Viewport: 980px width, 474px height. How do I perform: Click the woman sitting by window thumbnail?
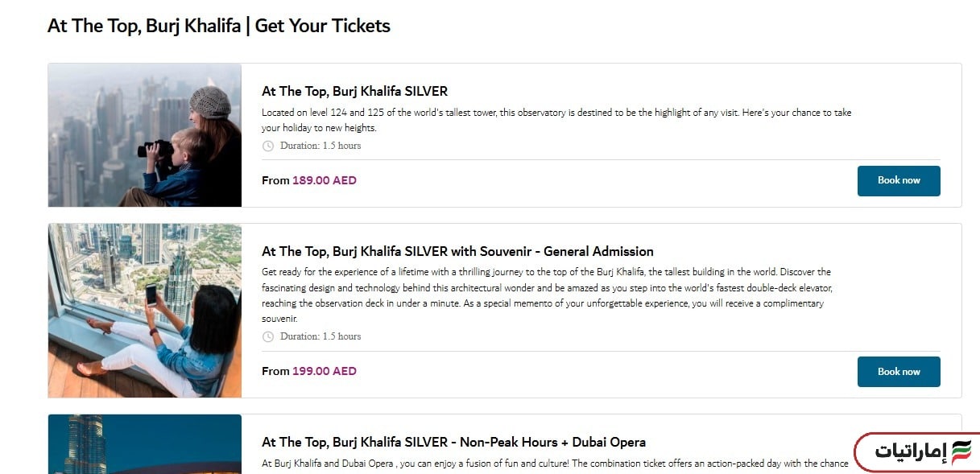tap(145, 310)
